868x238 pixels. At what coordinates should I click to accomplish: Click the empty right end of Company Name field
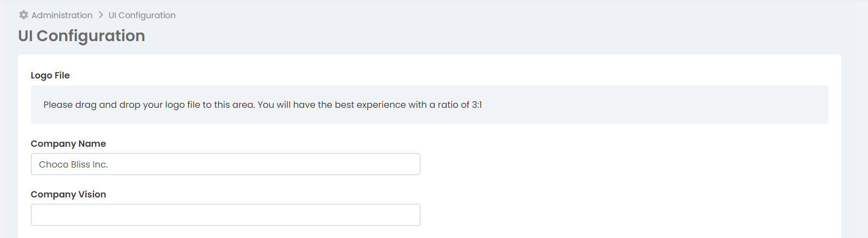(x=395, y=164)
